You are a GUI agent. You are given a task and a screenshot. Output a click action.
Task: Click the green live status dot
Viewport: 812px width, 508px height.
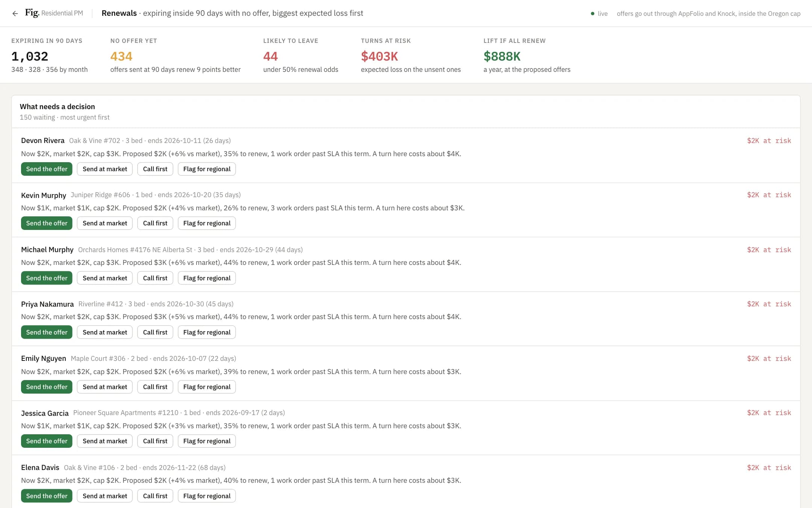coord(592,14)
